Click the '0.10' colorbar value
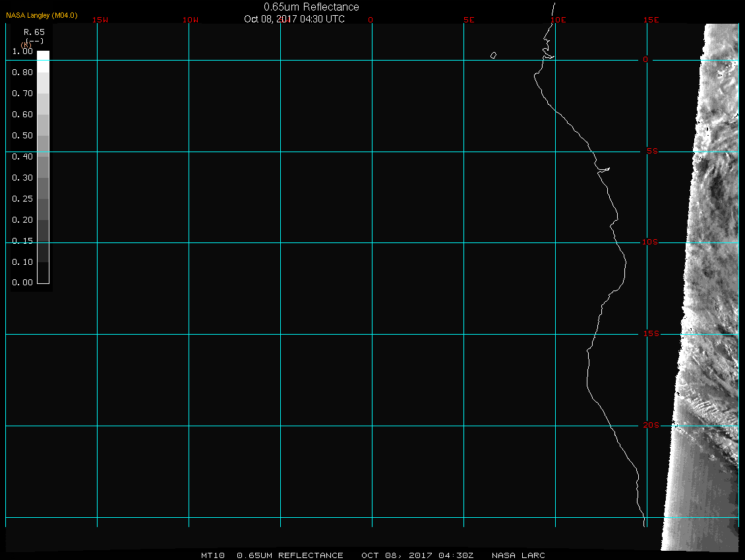This screenshot has width=745, height=560. (x=22, y=262)
